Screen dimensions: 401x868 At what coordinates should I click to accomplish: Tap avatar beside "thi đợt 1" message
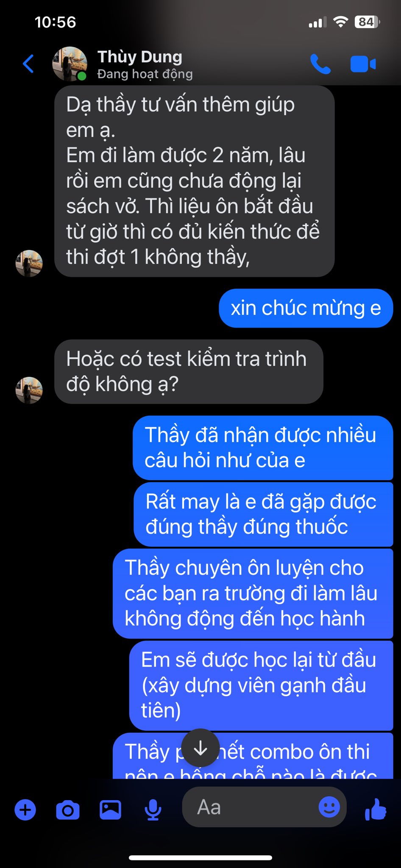coord(29,263)
